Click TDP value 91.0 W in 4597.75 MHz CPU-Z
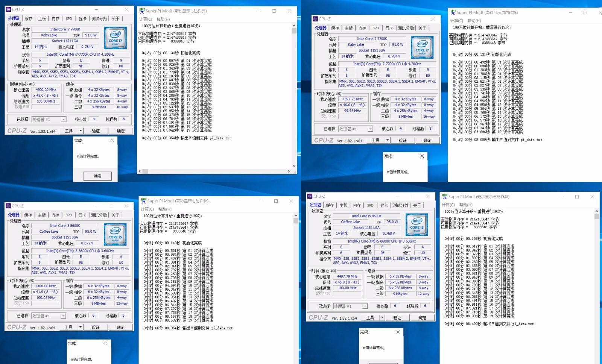This screenshot has width=602, height=364. [x=398, y=44]
